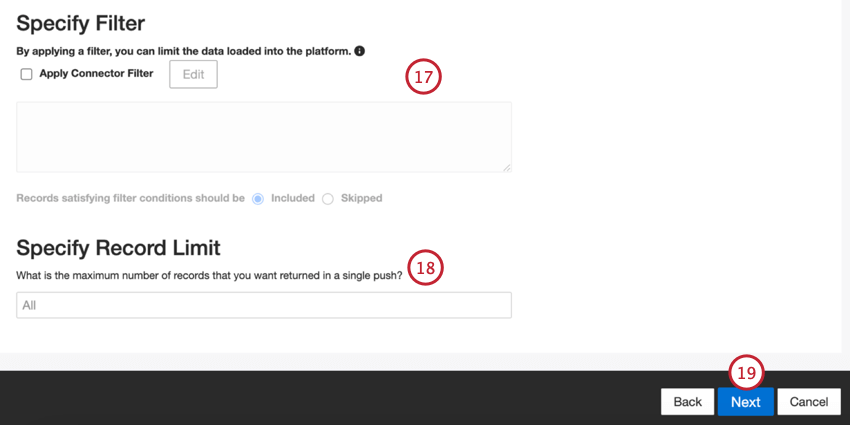This screenshot has width=850, height=425.
Task: Select the Skipped radio button
Action: [327, 199]
